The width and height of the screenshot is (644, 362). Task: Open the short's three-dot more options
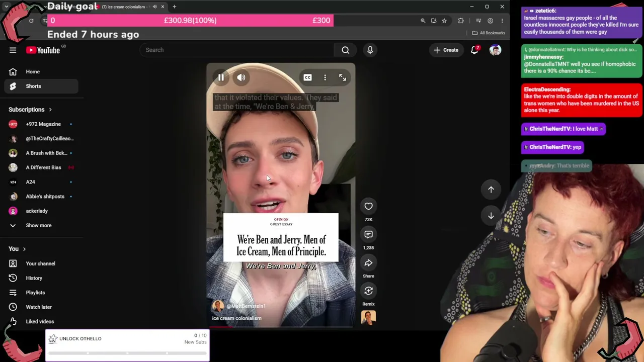pyautogui.click(x=325, y=77)
